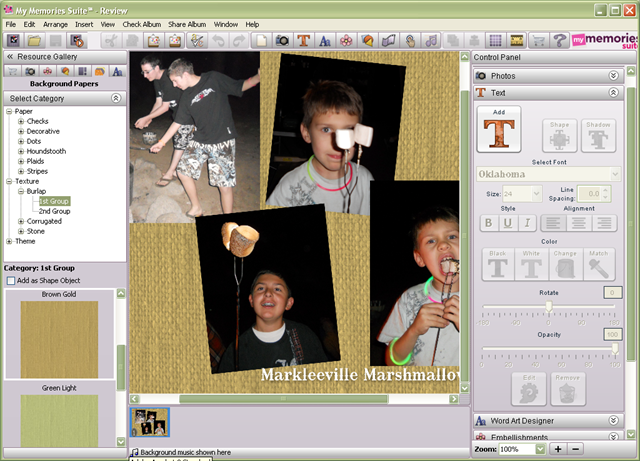Open the Arrange menu
Image resolution: width=640 pixels, height=461 pixels.
click(x=55, y=24)
